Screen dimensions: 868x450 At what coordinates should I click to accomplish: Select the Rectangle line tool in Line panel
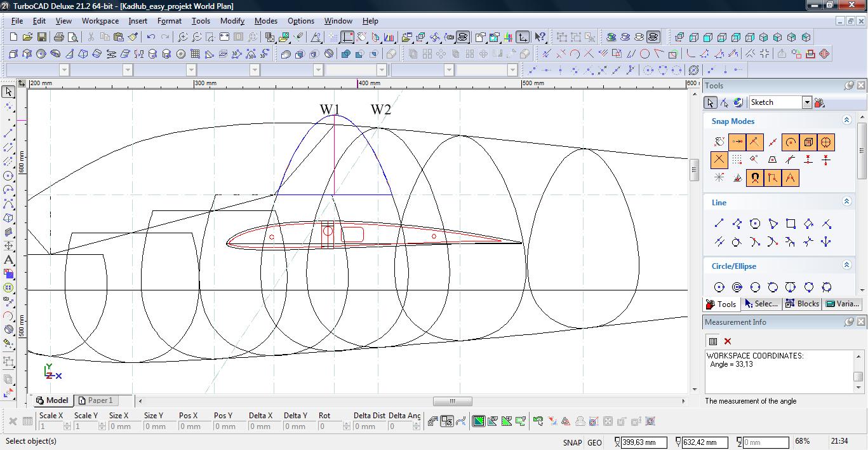pos(791,224)
